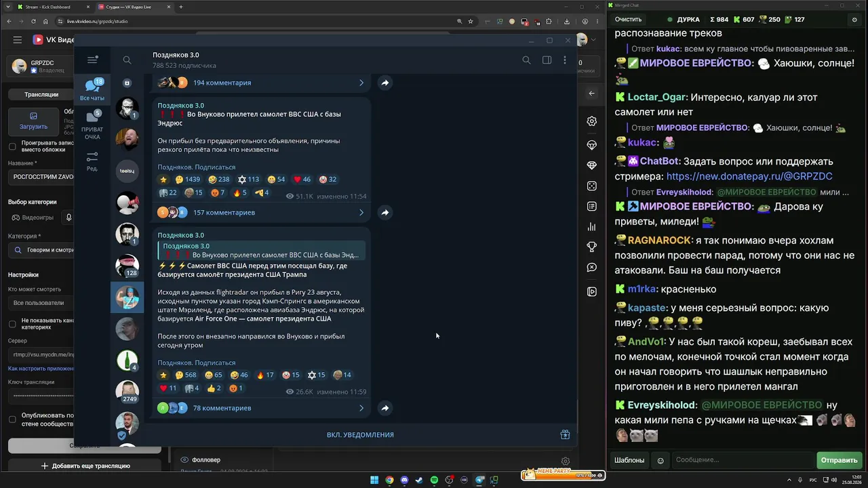Expand the 194 комментария thread arrow
868x488 pixels.
tap(361, 83)
